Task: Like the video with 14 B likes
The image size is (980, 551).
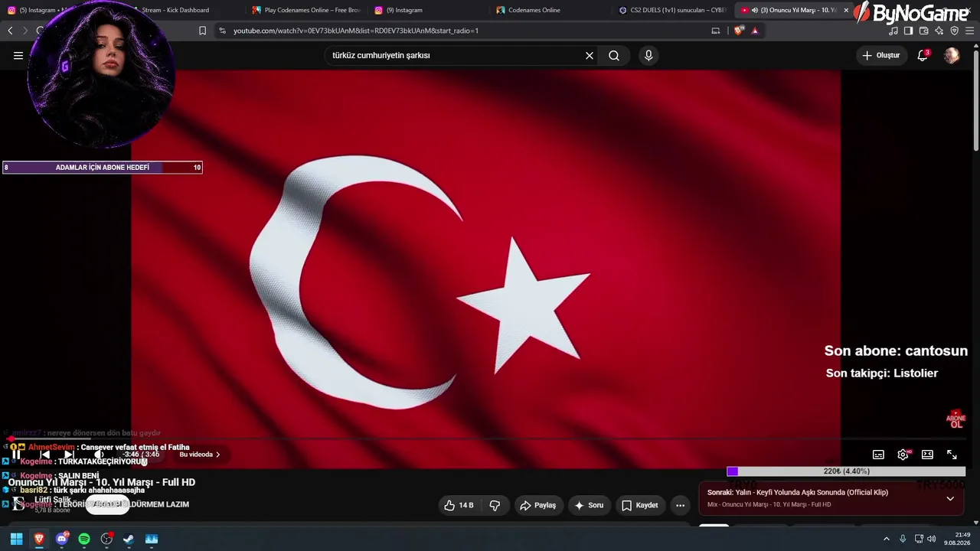Action: [x=459, y=505]
